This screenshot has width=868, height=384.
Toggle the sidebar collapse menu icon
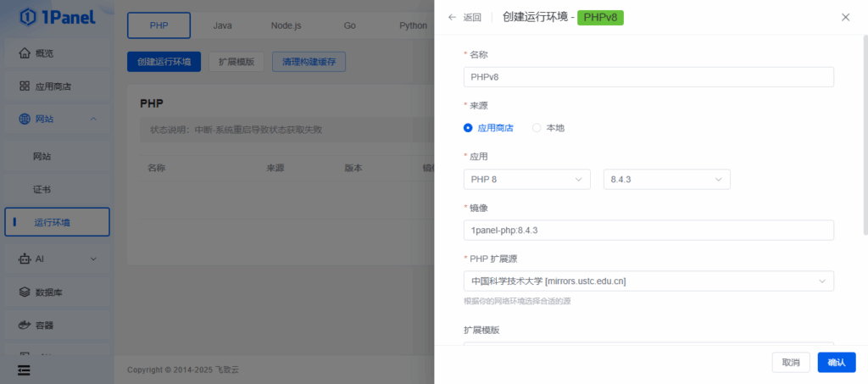tap(24, 370)
